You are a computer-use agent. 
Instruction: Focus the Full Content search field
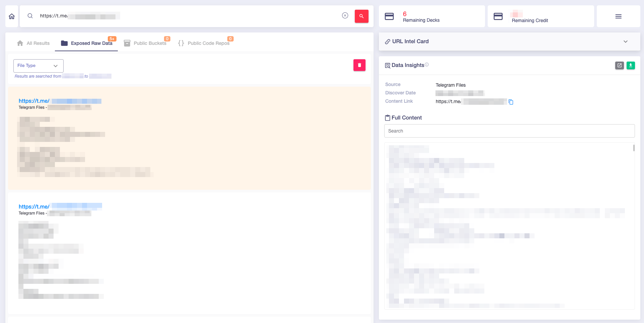click(509, 131)
